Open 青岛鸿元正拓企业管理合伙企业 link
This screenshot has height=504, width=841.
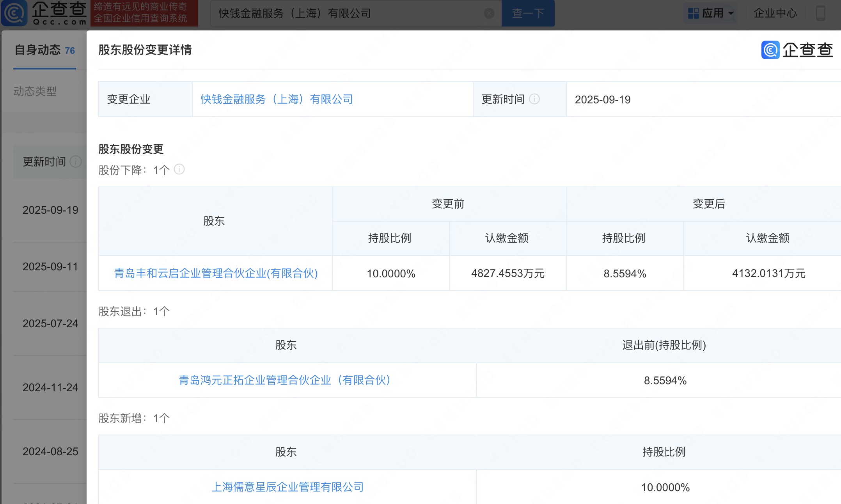click(x=284, y=380)
